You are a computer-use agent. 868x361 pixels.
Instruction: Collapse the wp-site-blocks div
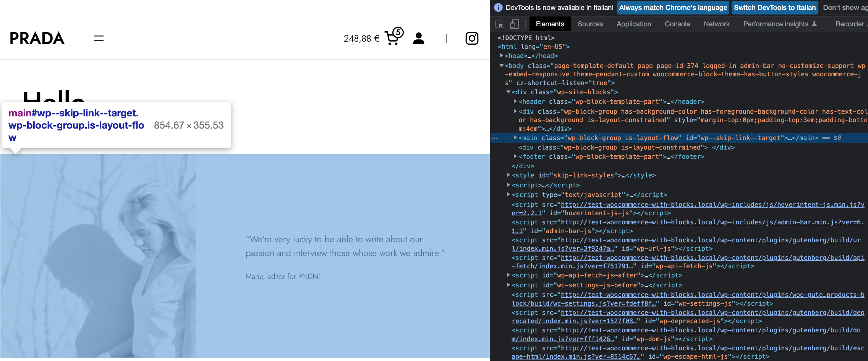click(508, 92)
